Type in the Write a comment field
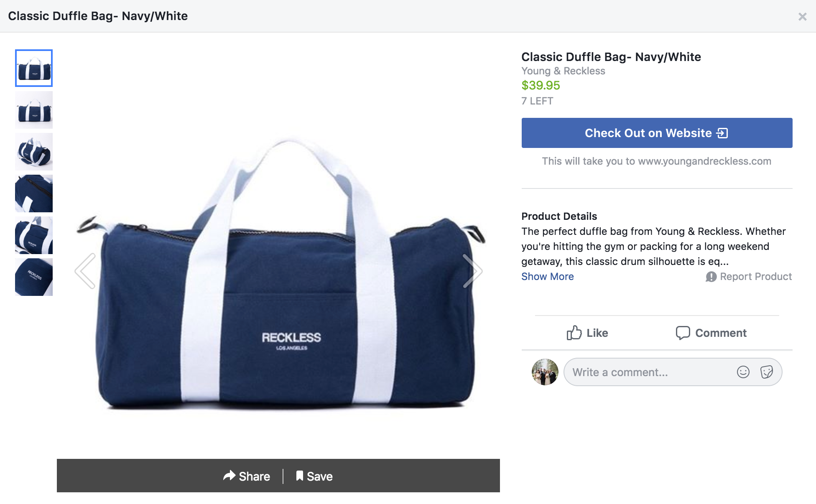 coord(648,372)
